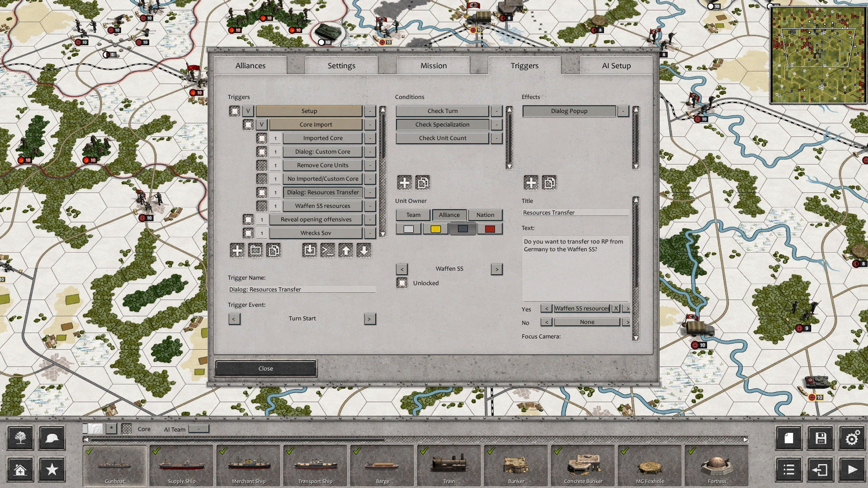Image resolution: width=868 pixels, height=488 pixels.
Task: Duplicate the effect using copy icon
Action: [x=549, y=183]
